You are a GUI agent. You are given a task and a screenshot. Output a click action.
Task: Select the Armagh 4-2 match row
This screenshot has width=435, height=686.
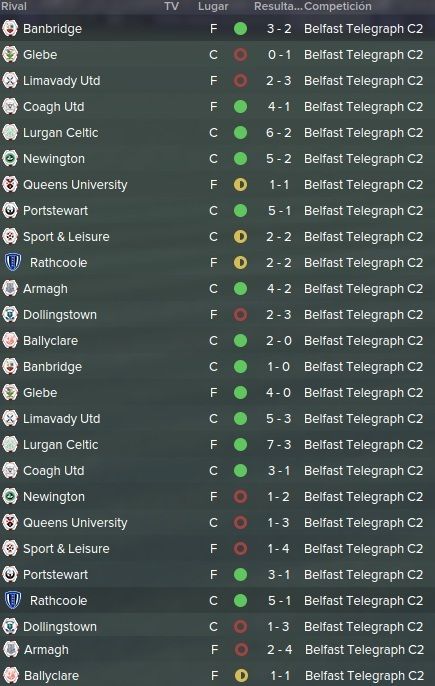coord(218,289)
